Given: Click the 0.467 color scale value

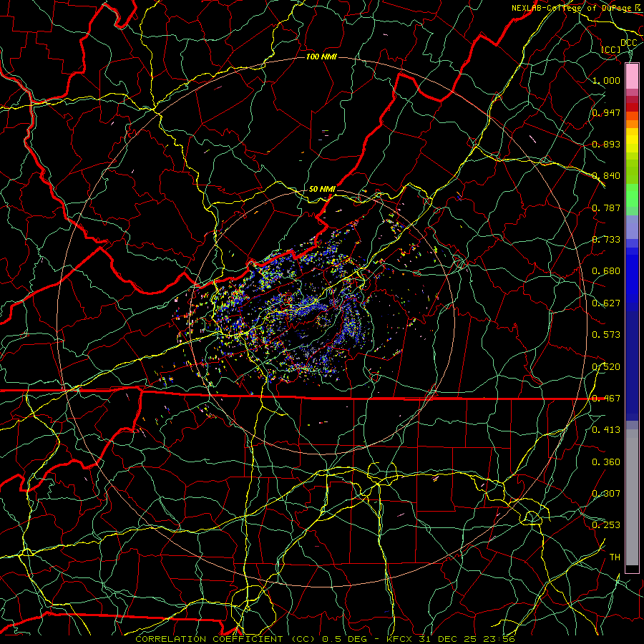Looking at the screenshot, I should pyautogui.click(x=606, y=399).
